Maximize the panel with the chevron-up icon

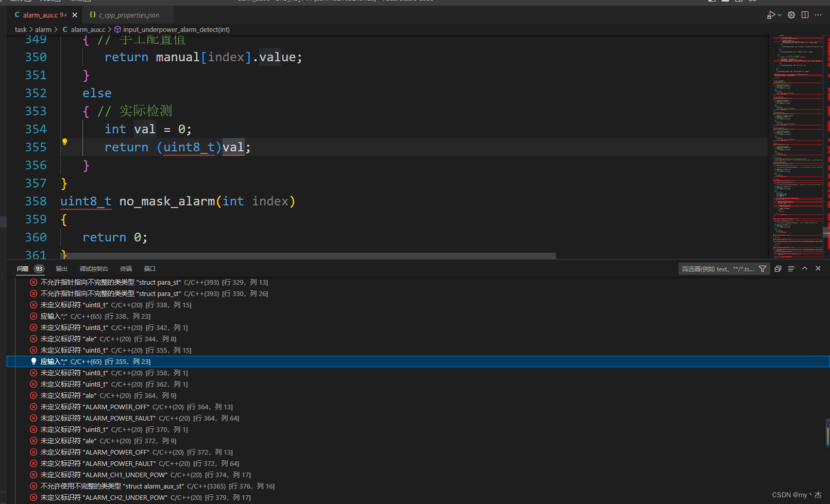(805, 268)
